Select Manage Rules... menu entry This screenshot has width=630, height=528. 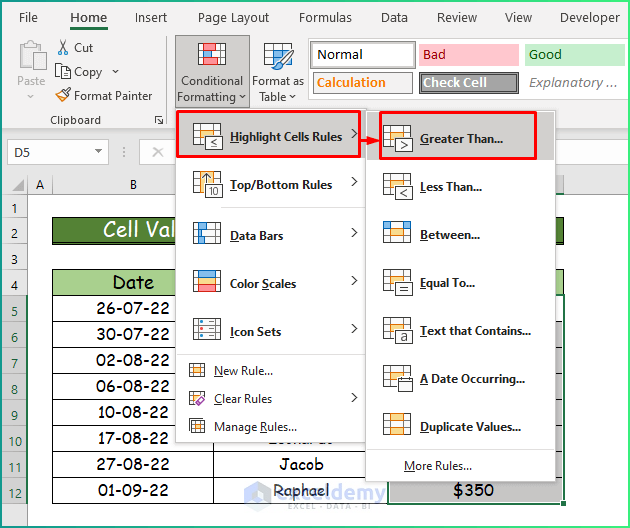[x=270, y=426]
